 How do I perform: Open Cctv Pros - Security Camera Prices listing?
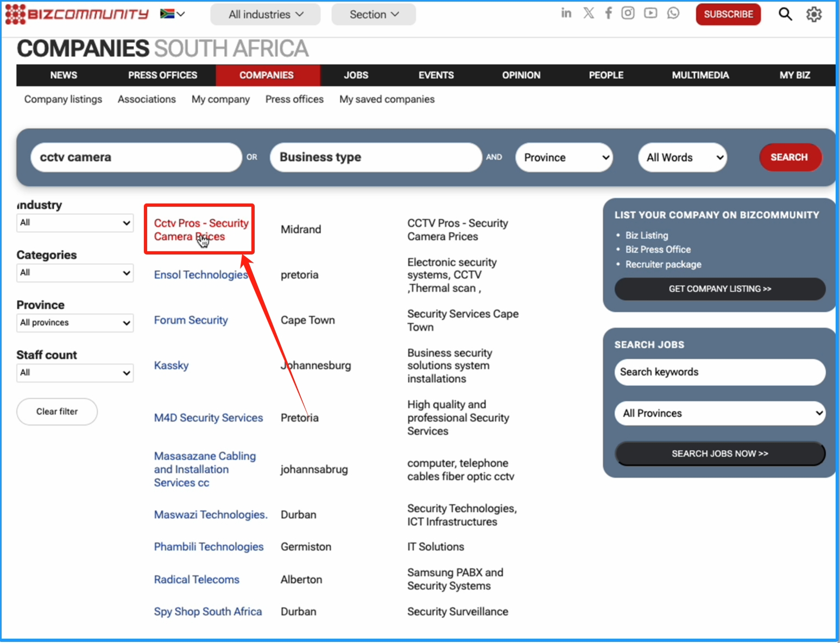(201, 230)
